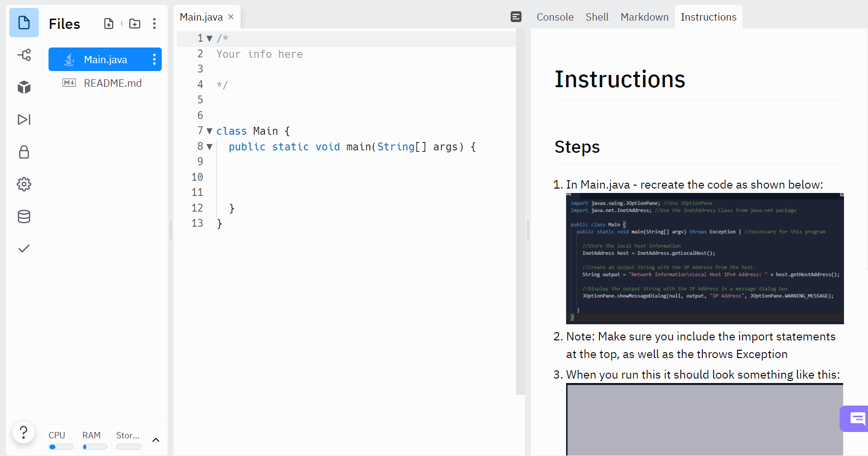Open the help question mark icon
The height and width of the screenshot is (456, 868).
tap(24, 432)
